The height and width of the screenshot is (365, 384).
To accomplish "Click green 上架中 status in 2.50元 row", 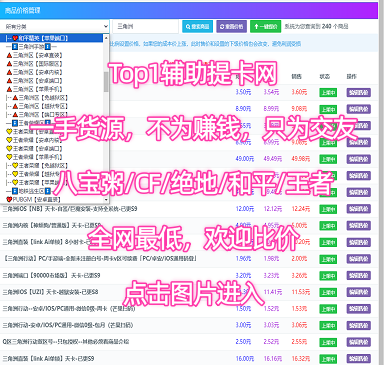I will [328, 342].
